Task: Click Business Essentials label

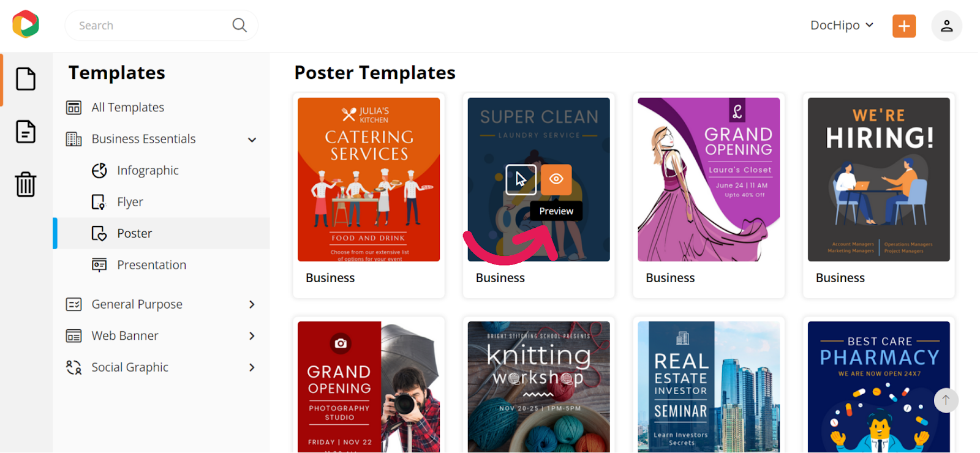Action: click(144, 139)
